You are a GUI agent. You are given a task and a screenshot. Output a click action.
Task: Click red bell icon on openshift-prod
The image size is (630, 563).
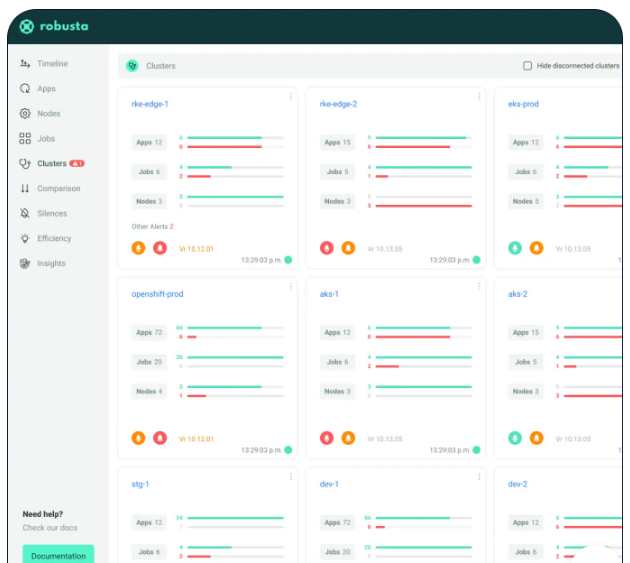tap(160, 438)
